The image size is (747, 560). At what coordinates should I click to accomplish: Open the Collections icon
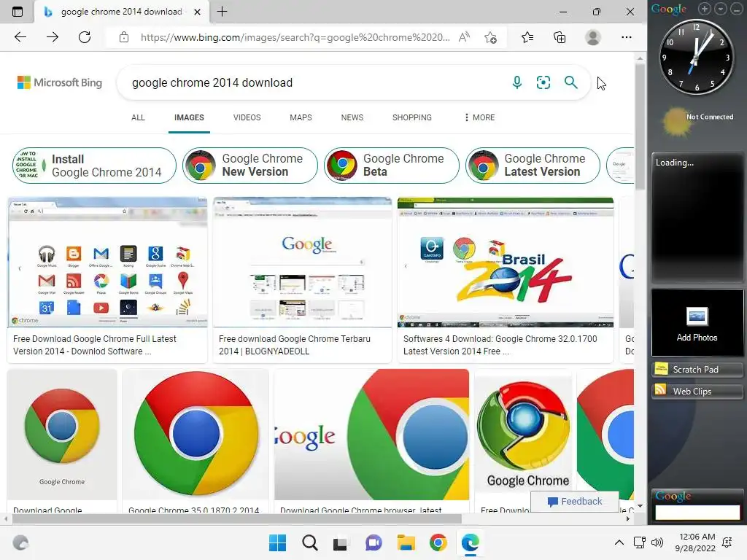[560, 37]
